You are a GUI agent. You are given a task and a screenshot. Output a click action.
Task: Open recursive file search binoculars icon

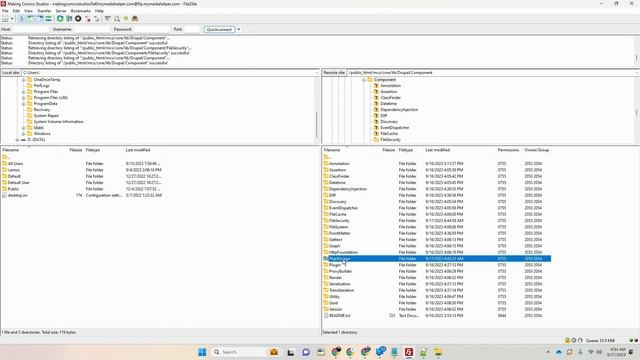[x=135, y=19]
